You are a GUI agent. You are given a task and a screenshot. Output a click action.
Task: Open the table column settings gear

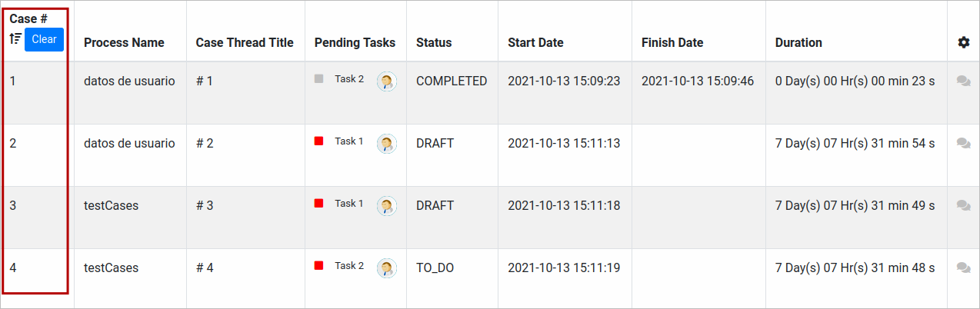click(964, 43)
